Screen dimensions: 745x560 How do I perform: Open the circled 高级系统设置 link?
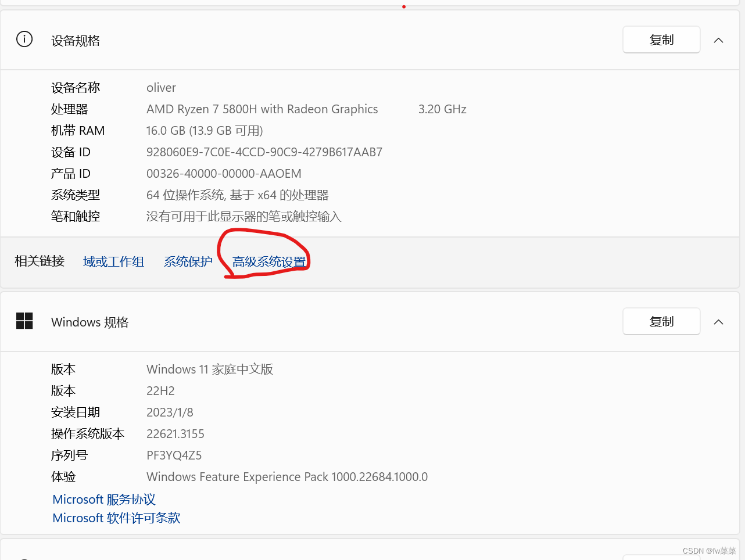pyautogui.click(x=268, y=261)
